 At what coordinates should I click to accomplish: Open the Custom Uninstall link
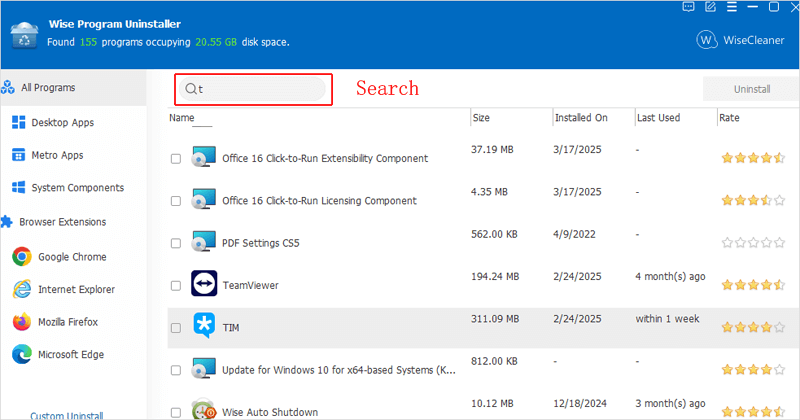[x=67, y=415]
